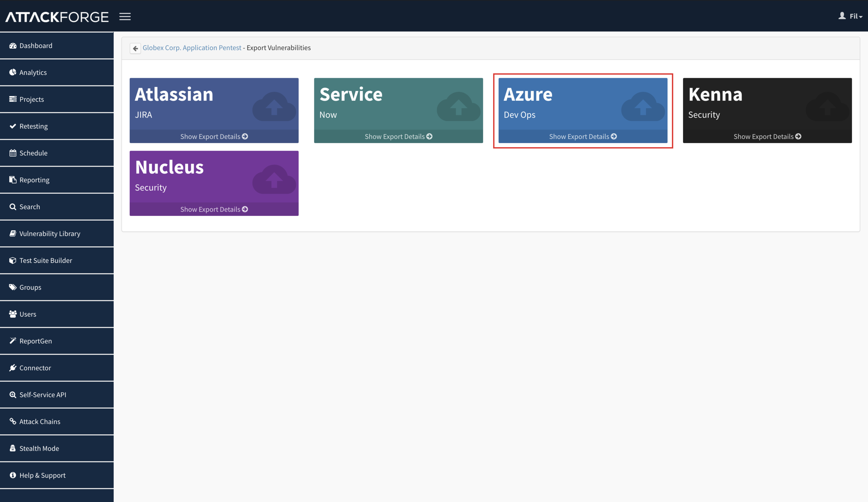This screenshot has height=502, width=868.
Task: Open Projects in the sidebar
Action: point(57,99)
